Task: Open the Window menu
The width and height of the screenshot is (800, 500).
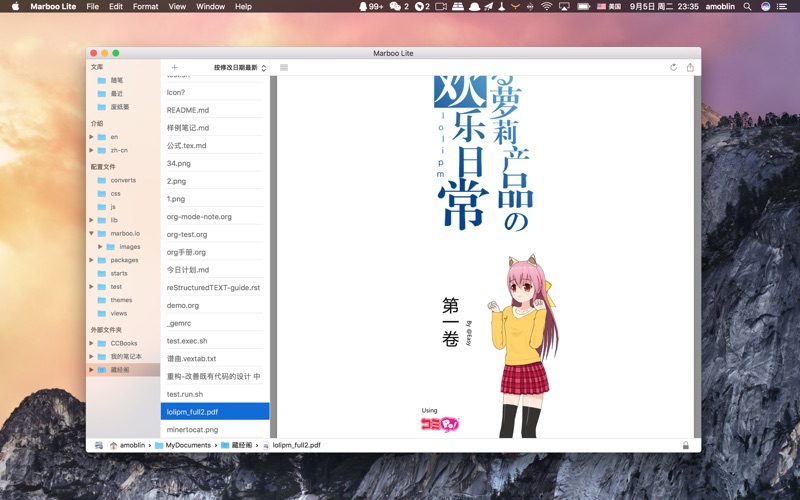Action: [210, 6]
